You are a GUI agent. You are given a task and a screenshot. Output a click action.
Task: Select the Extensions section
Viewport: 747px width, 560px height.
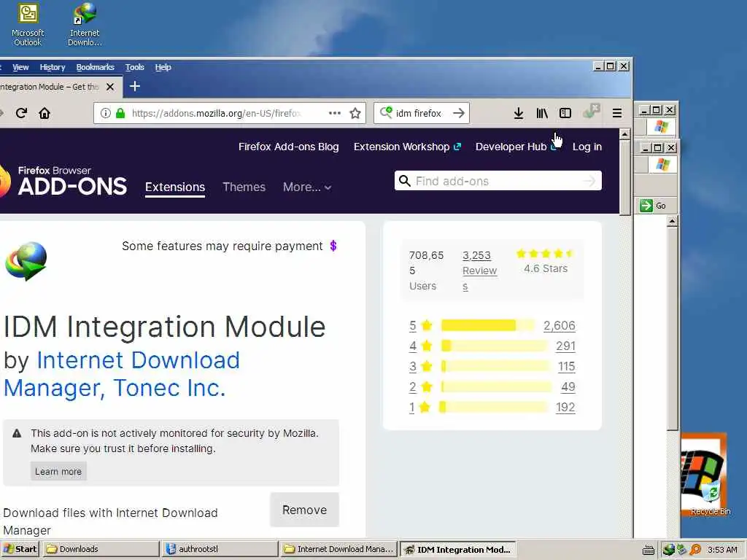175,187
